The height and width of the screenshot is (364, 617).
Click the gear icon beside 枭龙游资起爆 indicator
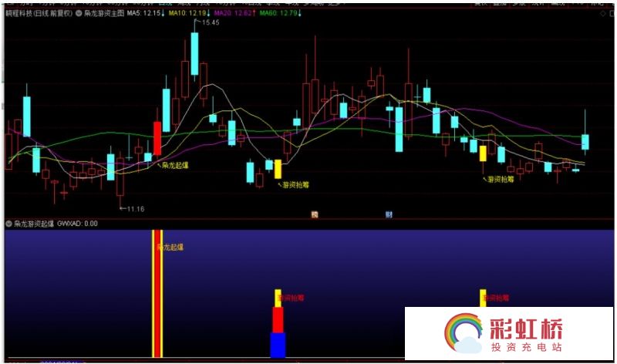point(8,224)
